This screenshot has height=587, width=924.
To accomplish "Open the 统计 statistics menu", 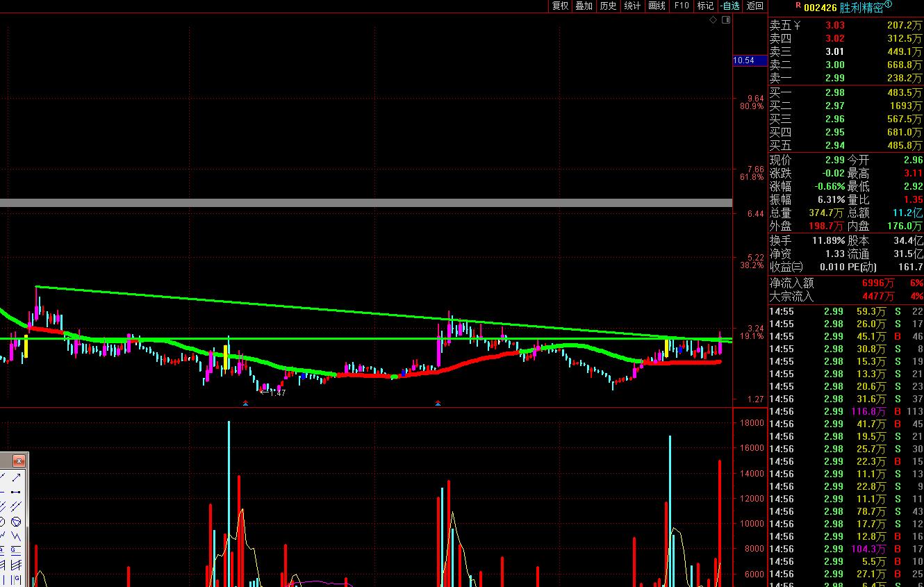I will 632,6.
